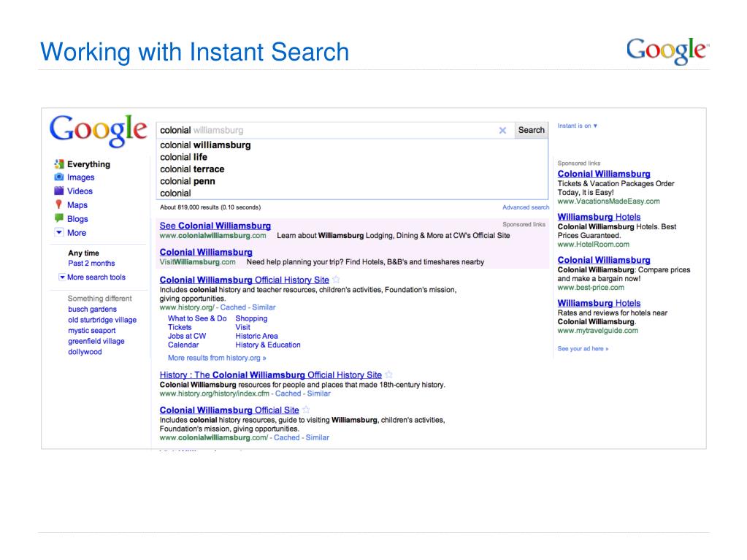Select Any time filter
Screen dimensions: 747x560
coord(83,253)
